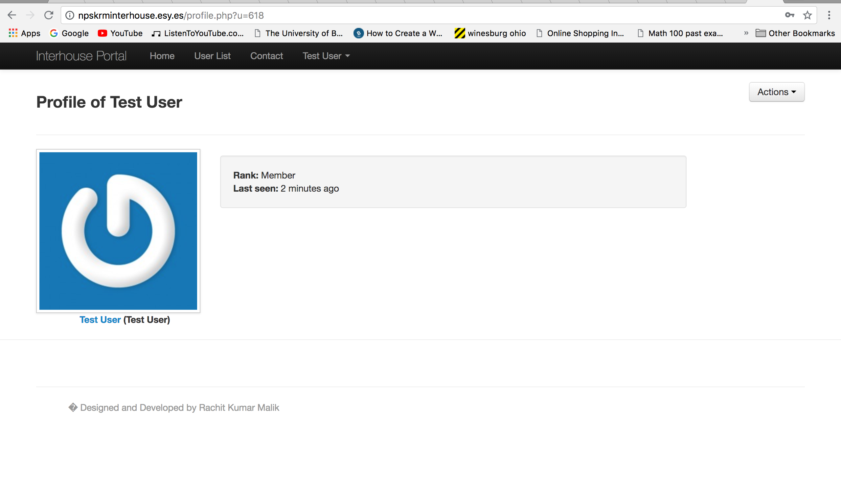Open User List navbar item
Screen dimensions: 841x504
point(212,56)
